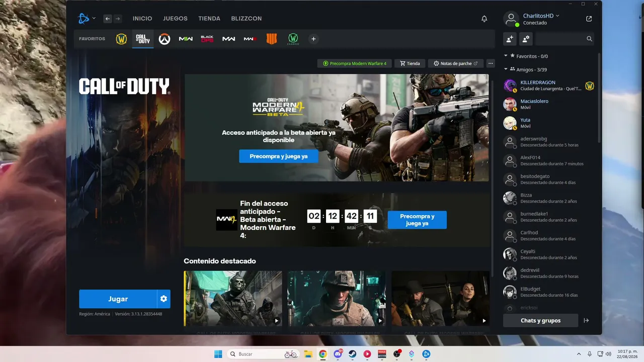The width and height of the screenshot is (644, 362).
Task: Open the Modern Warfare 4 Beta banner
Action: pos(337,128)
